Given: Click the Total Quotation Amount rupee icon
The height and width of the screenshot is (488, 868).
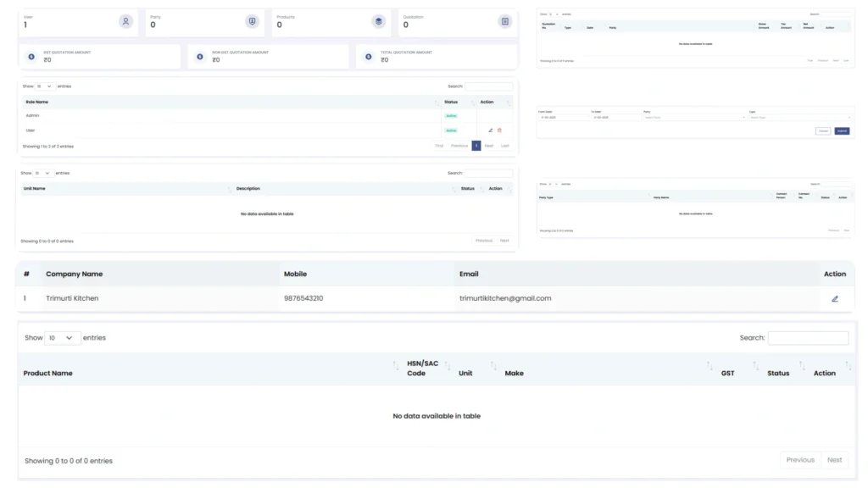Looking at the screenshot, I should [368, 57].
